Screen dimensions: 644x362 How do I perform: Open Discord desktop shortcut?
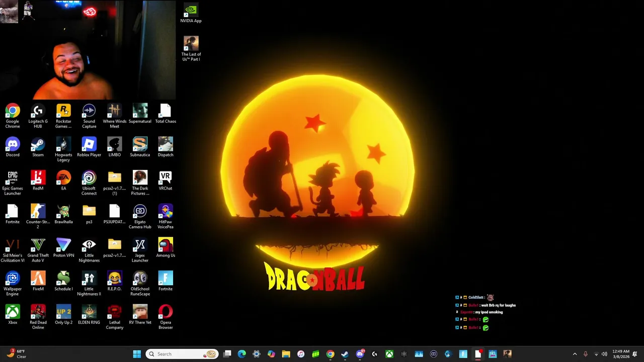13,147
